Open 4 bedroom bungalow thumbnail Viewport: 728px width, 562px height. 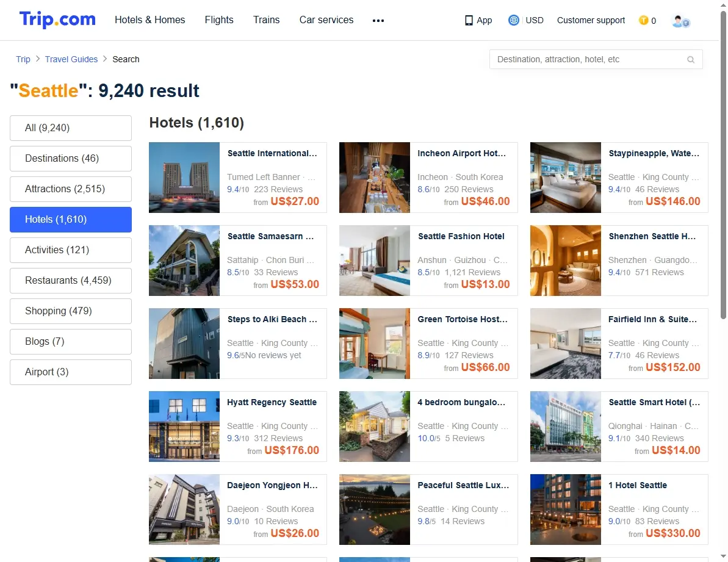375,427
